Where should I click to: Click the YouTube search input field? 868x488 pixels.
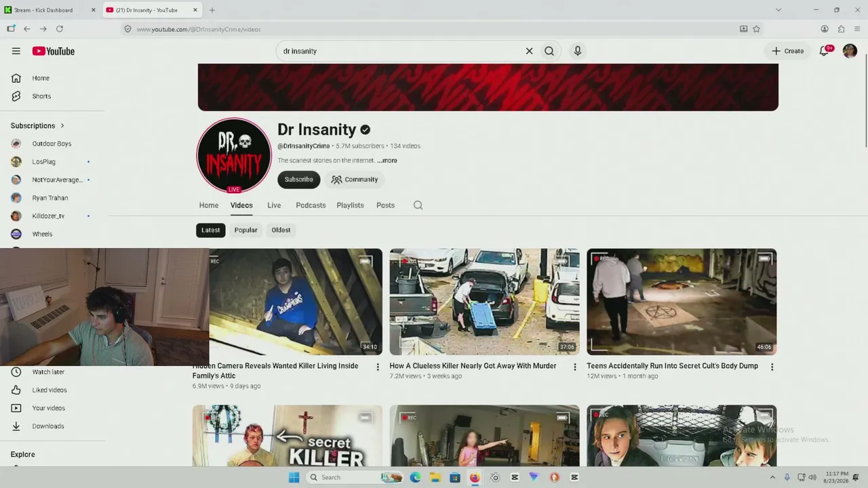400,51
